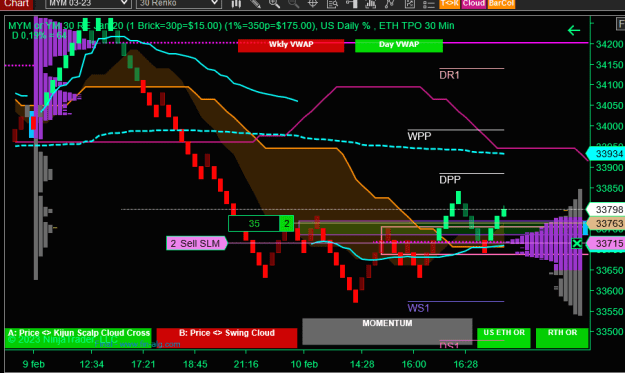
Task: Select the crosshair cursor tool
Action: [x=313, y=4]
